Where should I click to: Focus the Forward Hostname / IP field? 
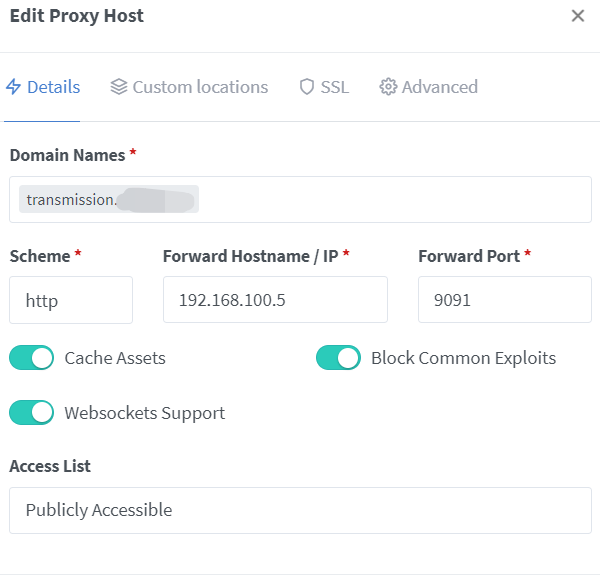(275, 300)
